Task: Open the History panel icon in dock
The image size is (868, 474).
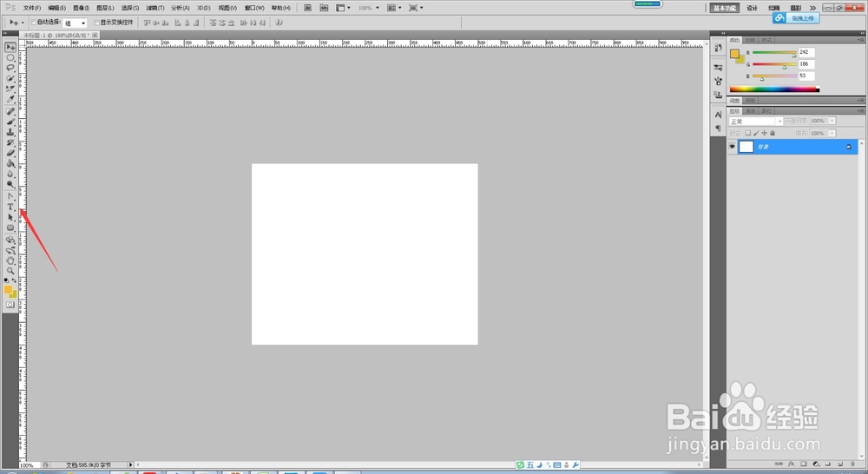Action: (x=718, y=48)
